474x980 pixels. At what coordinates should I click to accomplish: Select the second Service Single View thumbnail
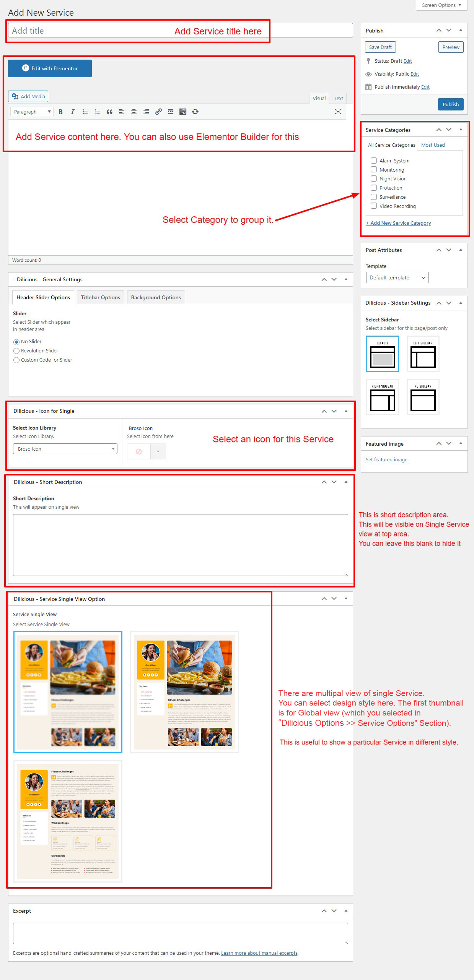184,692
